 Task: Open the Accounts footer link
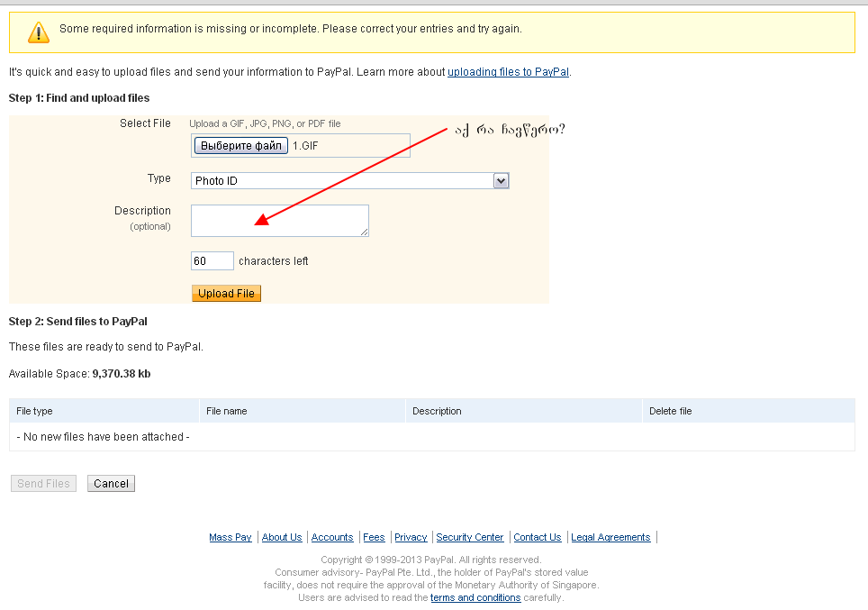(x=332, y=537)
